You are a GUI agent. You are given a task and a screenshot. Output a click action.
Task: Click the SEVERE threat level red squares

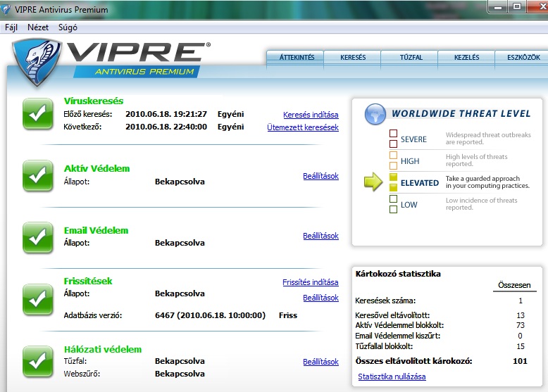click(393, 139)
